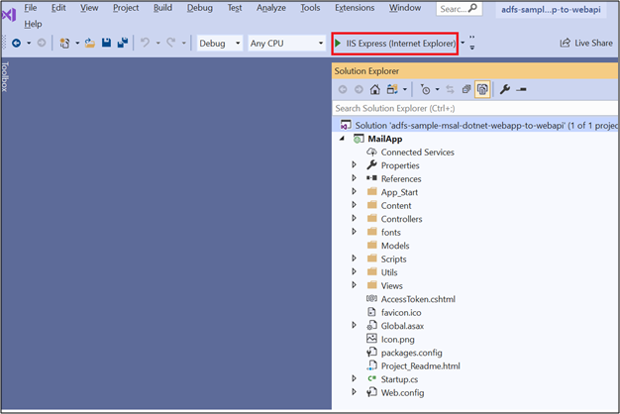This screenshot has width=620, height=414.
Task: Click the Properties wrench icon in Solution Explorer
Action: [x=505, y=89]
